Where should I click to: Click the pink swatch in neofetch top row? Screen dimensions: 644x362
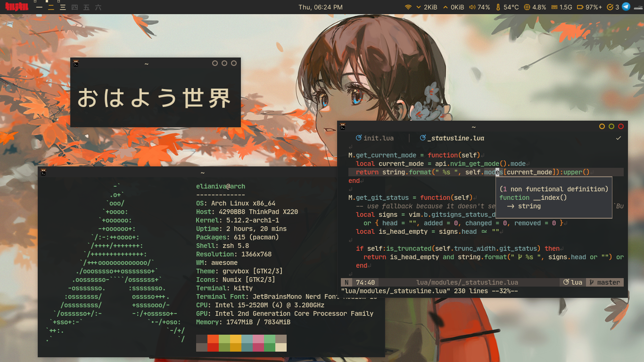258,339
